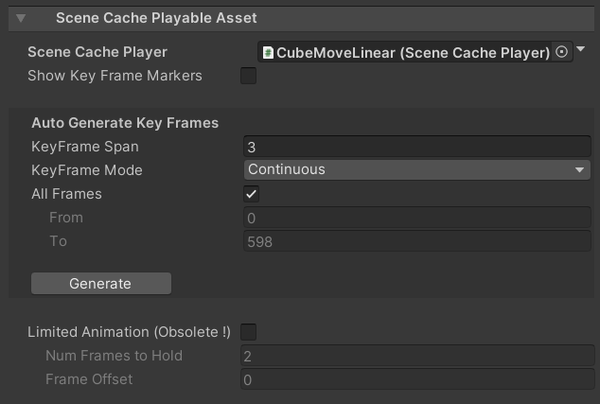Viewport: 600px width, 404px height.
Task: Click the KeyFrame Span value field
Action: (x=416, y=146)
